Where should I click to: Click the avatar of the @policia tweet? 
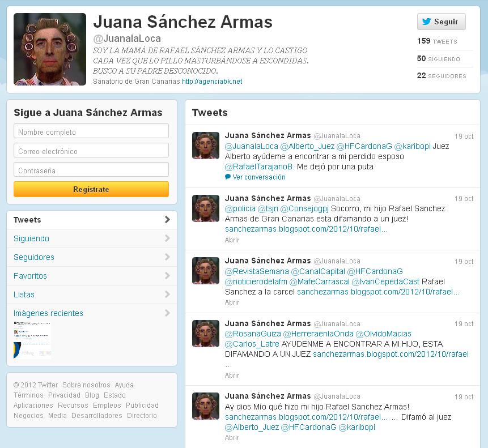click(206, 208)
